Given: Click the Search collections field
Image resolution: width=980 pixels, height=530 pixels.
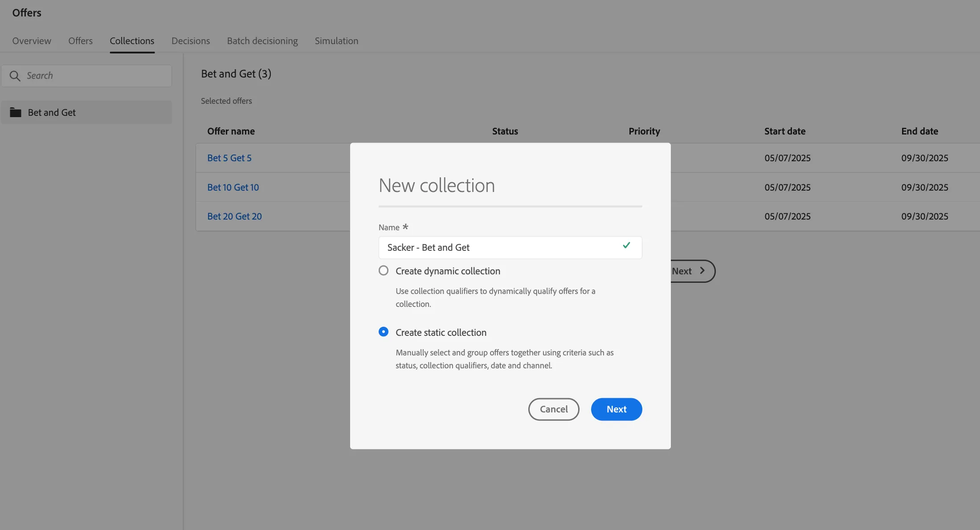Looking at the screenshot, I should point(86,76).
